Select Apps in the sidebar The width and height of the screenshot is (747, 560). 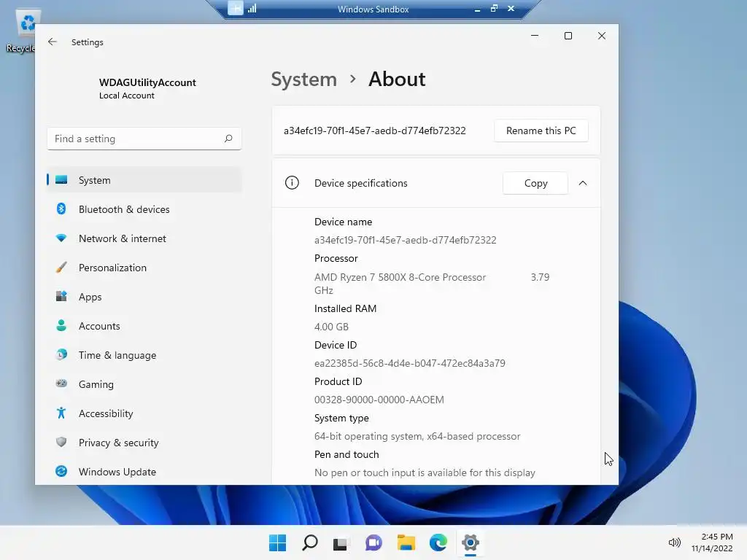coord(144,297)
